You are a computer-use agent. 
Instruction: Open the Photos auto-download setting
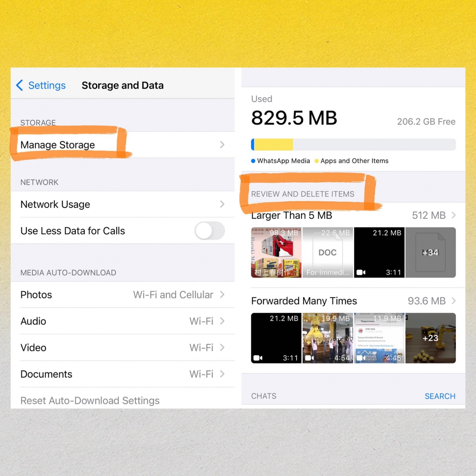click(x=123, y=295)
